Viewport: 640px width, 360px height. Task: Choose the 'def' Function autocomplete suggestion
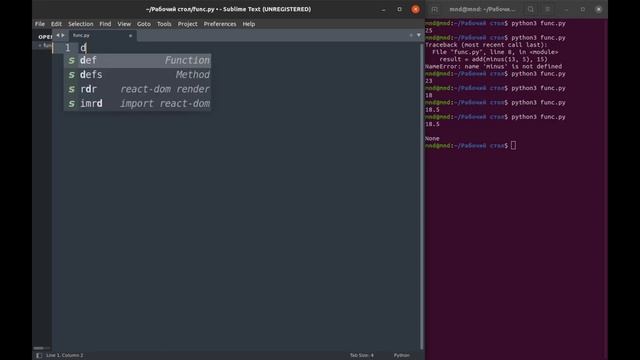[x=138, y=60]
